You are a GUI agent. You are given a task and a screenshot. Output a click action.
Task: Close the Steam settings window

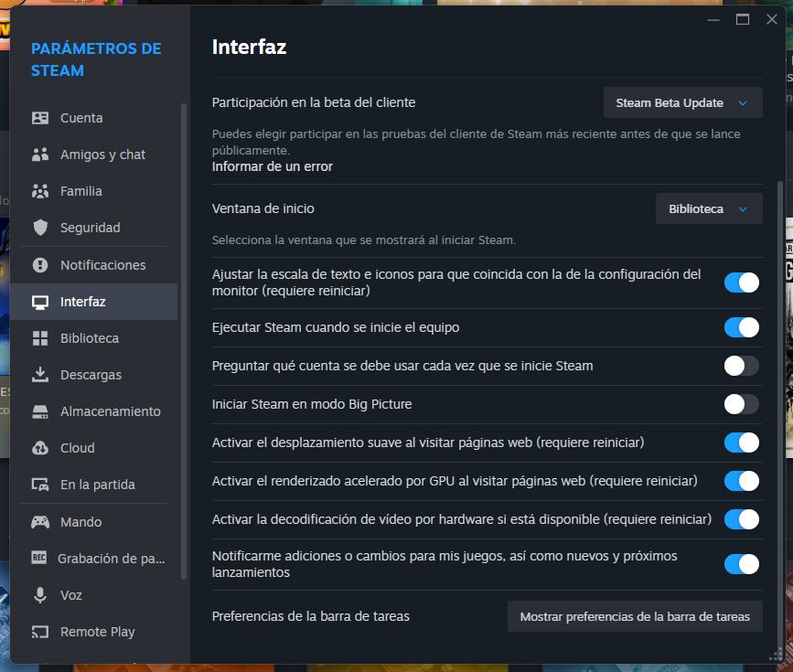point(772,20)
